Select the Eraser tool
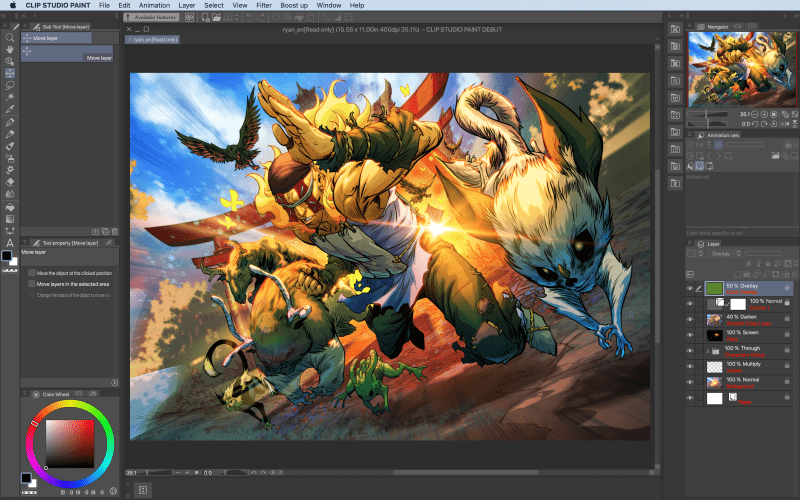800x500 pixels. tap(10, 182)
